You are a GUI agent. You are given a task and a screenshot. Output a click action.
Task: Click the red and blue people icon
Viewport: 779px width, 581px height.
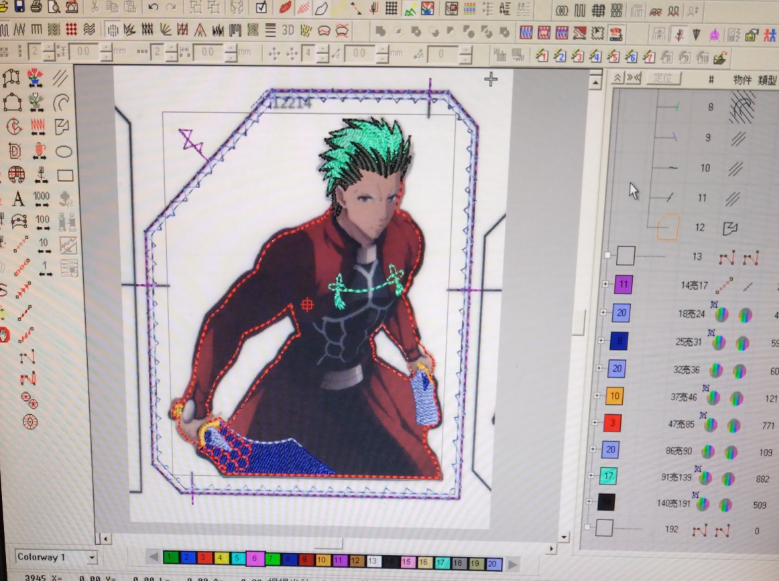(770, 35)
